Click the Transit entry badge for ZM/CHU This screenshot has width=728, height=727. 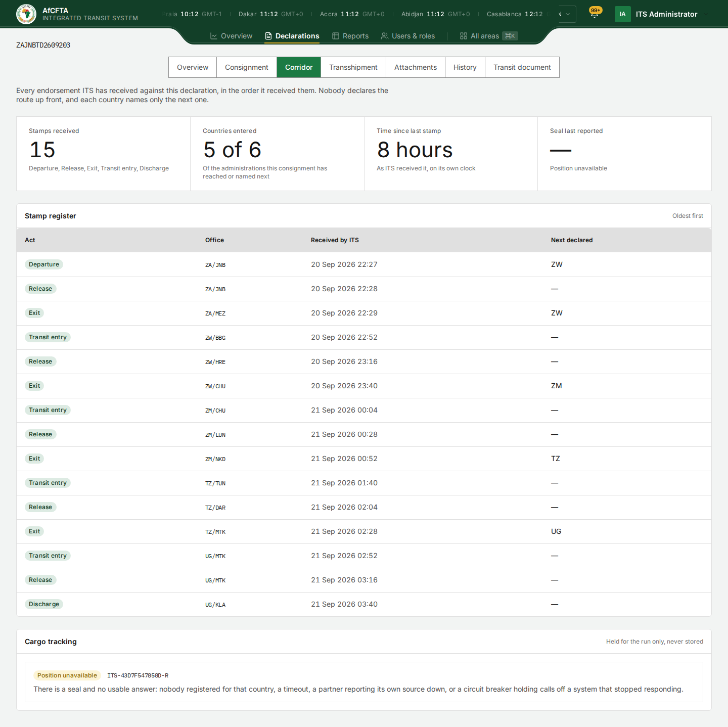pyautogui.click(x=48, y=410)
